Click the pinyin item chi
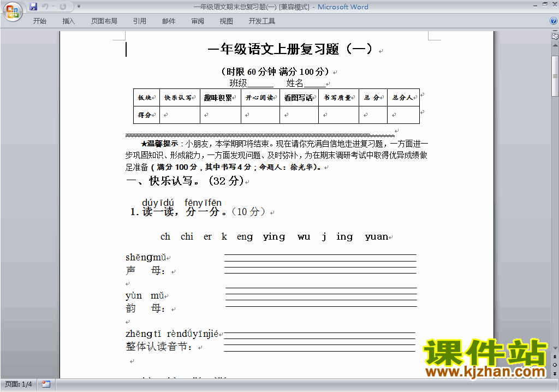 187,236
